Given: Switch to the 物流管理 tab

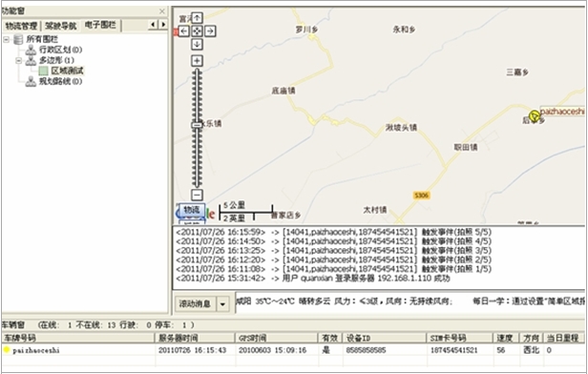Looking at the screenshot, I should (21, 26).
